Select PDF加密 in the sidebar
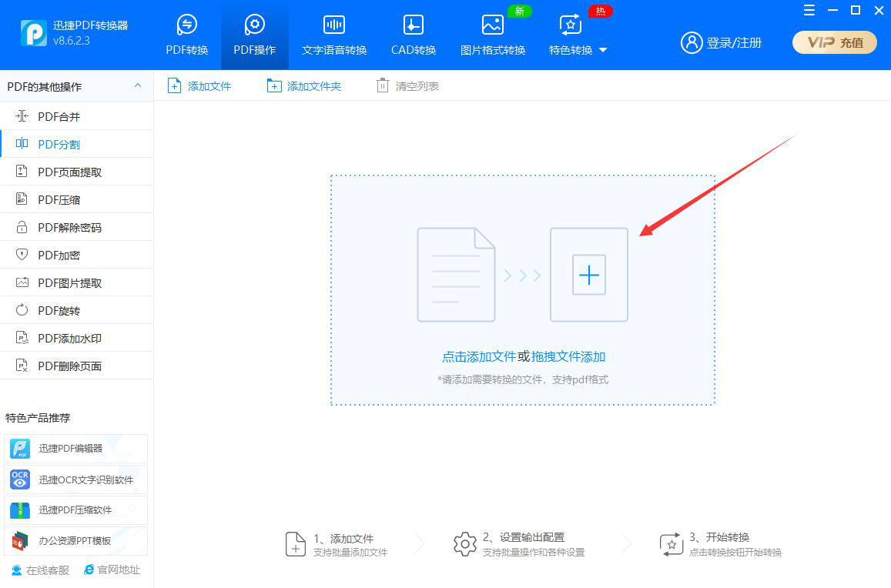The image size is (891, 588). (77, 255)
